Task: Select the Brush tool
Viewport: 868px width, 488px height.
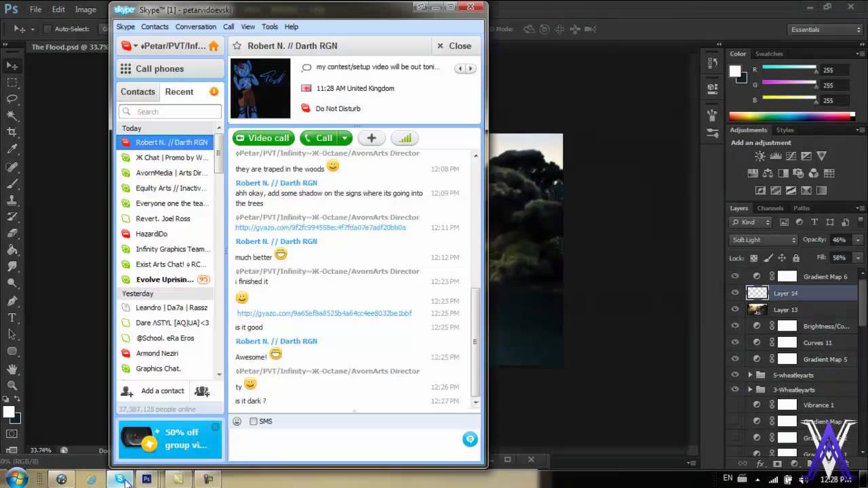Action: 12,183
